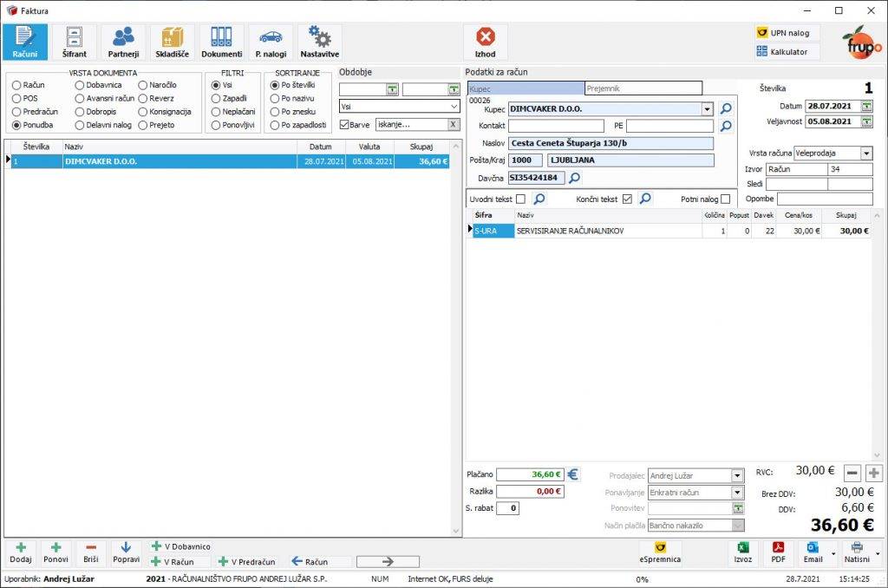888x588 pixels.
Task: Select the DIMCVAKER D.O.O. list row
Action: 230,161
